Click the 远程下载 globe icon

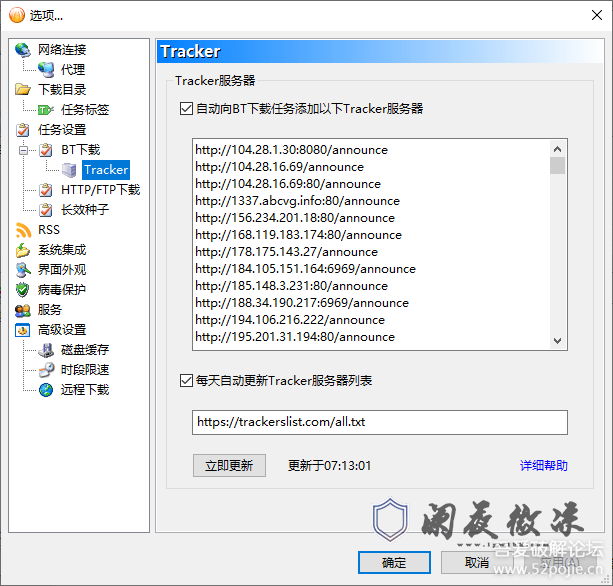click(x=46, y=390)
